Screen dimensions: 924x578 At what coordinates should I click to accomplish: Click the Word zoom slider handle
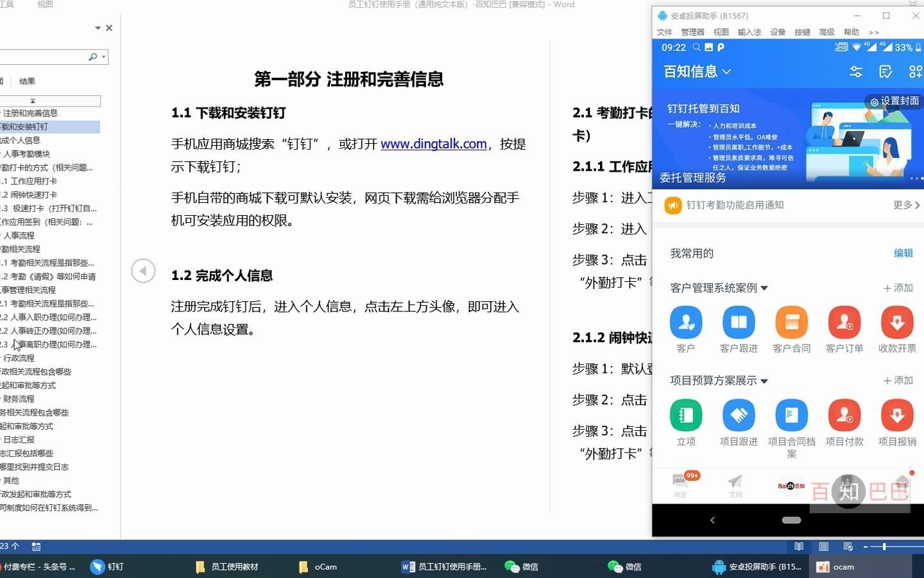click(x=884, y=547)
